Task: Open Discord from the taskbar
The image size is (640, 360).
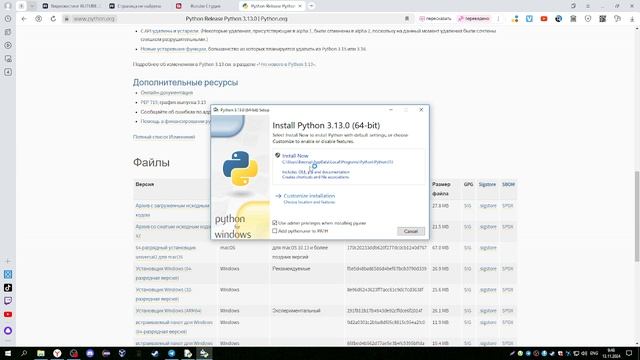Action: (90, 353)
